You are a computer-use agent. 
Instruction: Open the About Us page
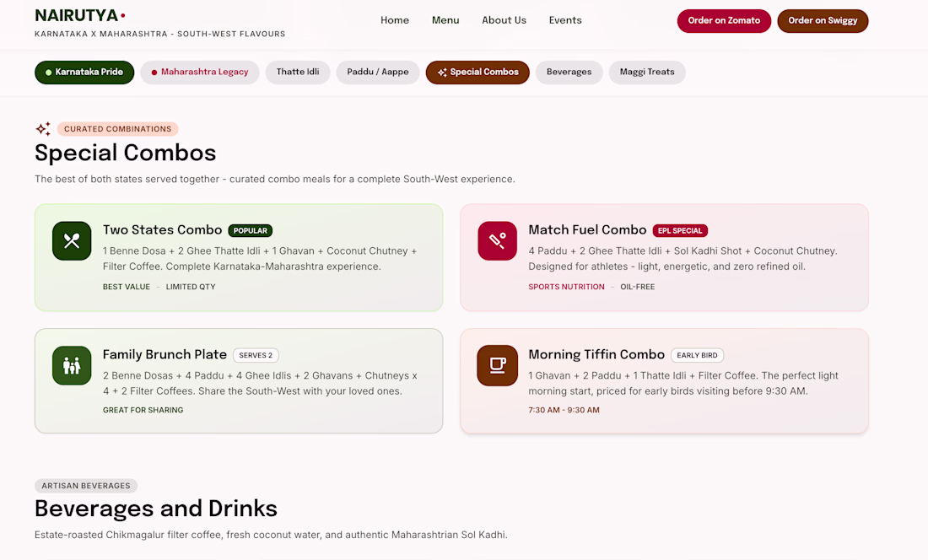[504, 20]
